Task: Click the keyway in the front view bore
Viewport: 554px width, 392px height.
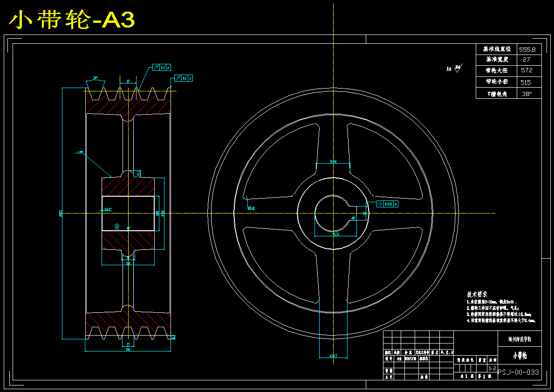Action: click(353, 213)
